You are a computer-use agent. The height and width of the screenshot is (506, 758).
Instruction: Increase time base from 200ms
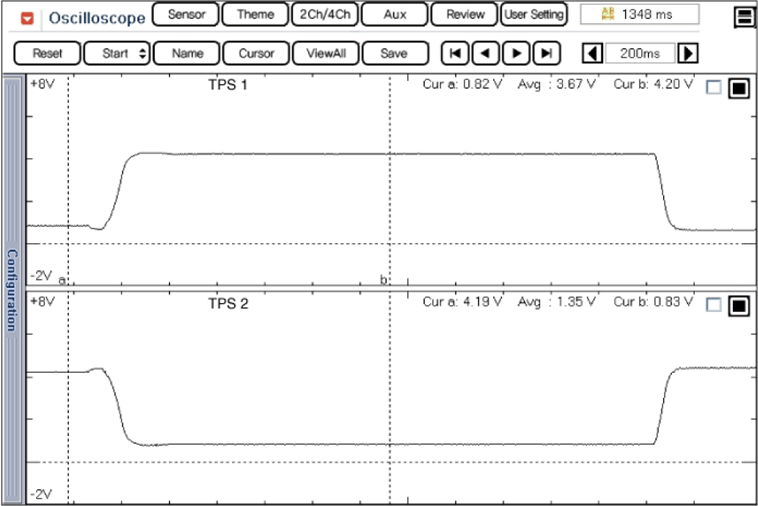689,53
